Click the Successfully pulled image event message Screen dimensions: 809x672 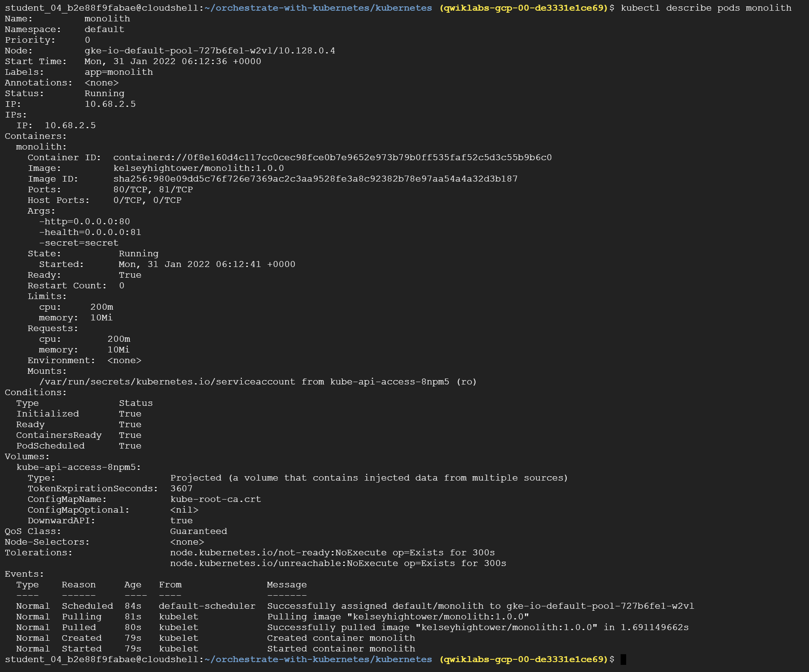(x=477, y=627)
